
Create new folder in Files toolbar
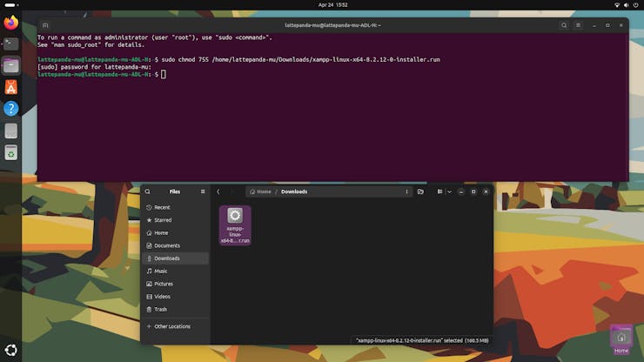point(420,191)
